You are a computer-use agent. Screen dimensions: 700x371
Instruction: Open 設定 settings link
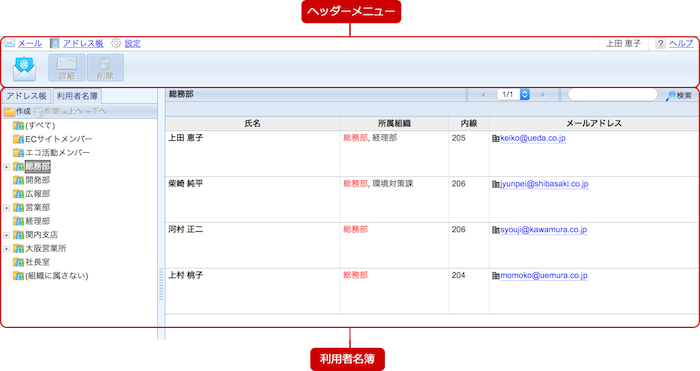(132, 43)
